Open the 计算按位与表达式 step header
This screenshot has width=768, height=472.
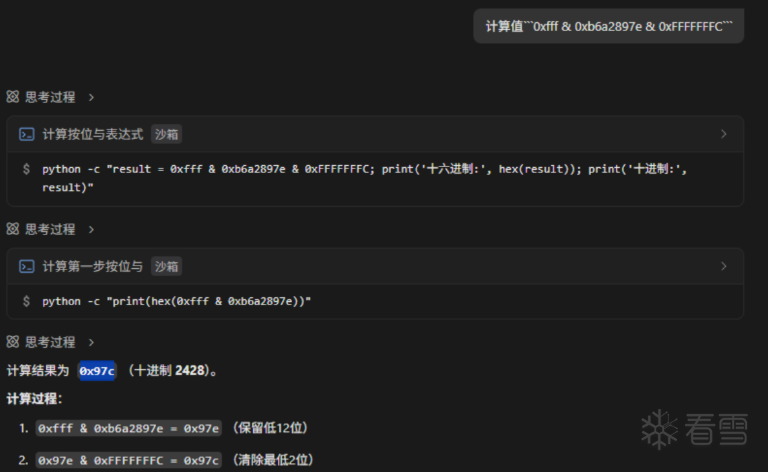[375, 134]
